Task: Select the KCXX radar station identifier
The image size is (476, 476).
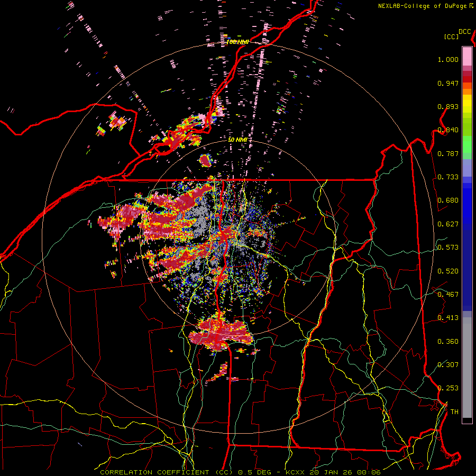Action: point(296,472)
